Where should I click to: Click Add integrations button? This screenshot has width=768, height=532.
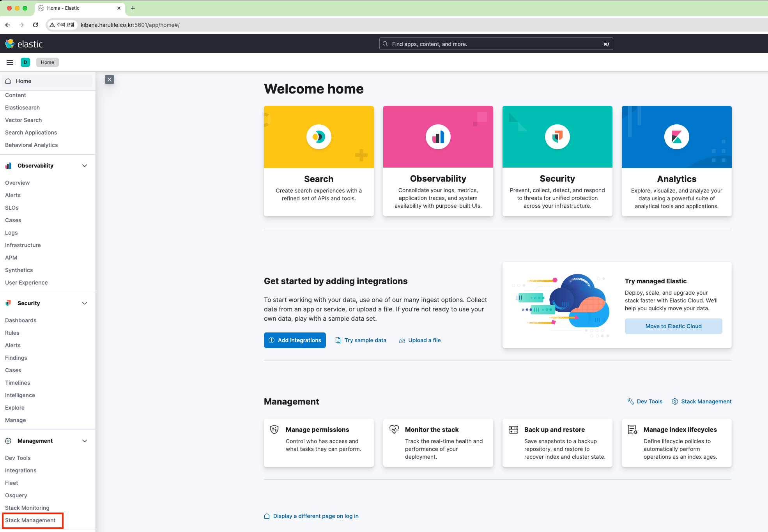(295, 340)
